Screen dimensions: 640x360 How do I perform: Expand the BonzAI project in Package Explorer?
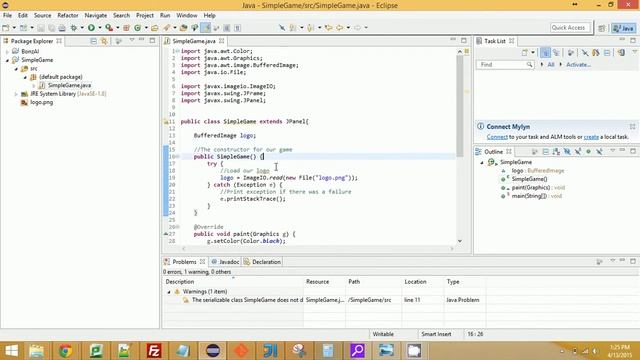7,52
